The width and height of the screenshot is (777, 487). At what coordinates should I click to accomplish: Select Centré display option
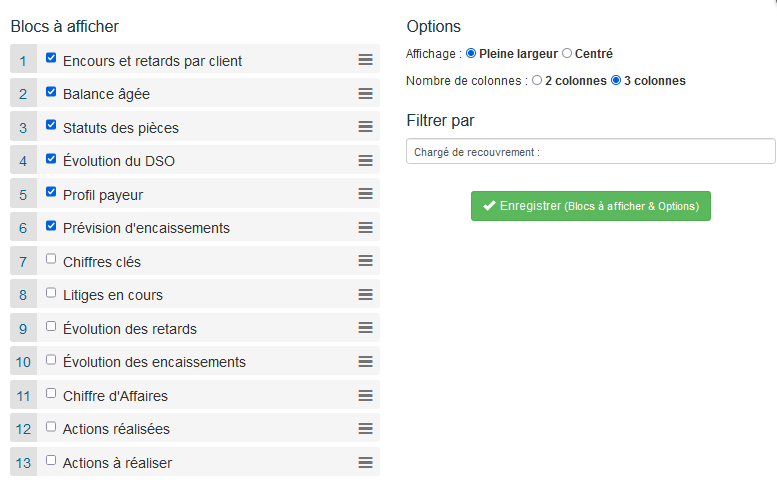[567, 53]
